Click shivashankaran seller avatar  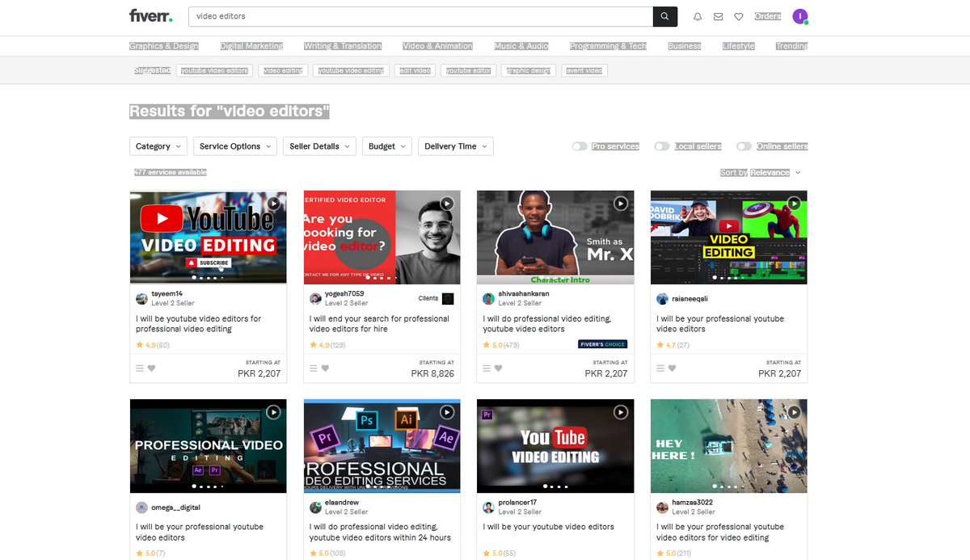[488, 299]
